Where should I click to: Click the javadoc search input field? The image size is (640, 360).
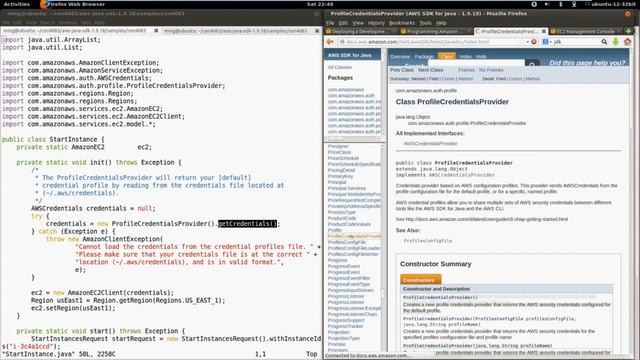476,63
